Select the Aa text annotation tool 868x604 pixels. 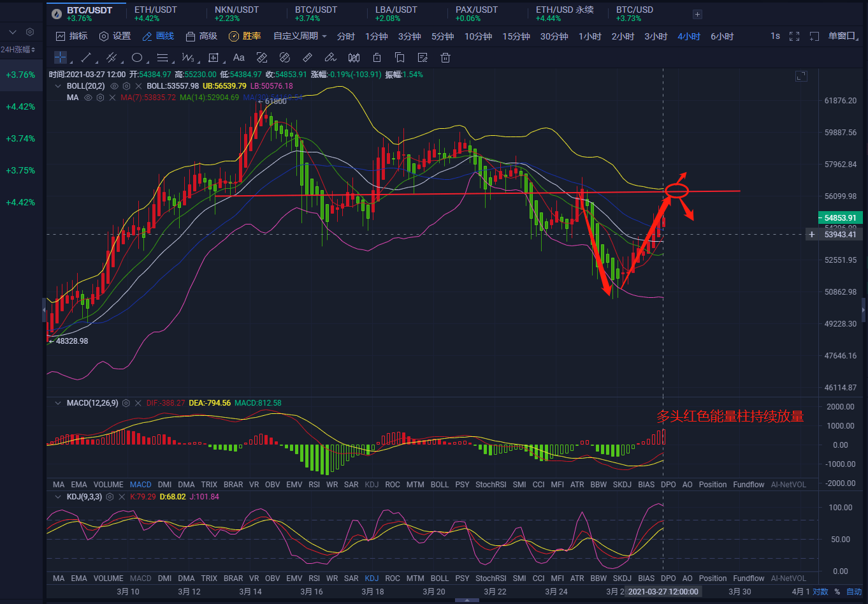tap(238, 57)
